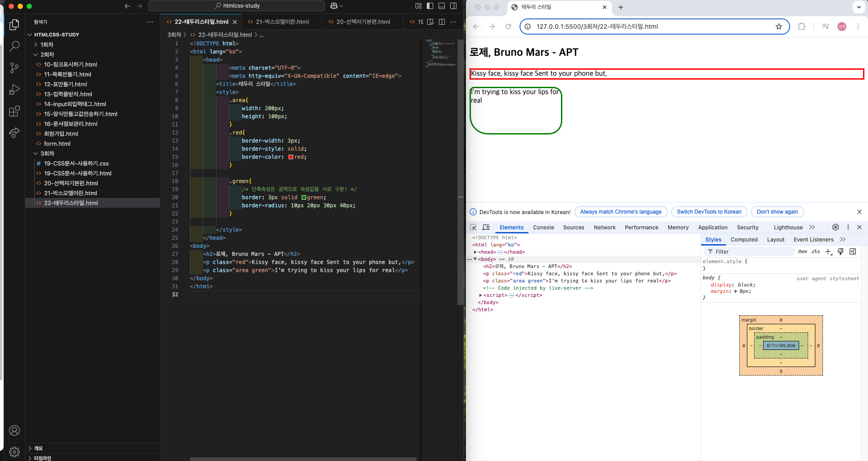Open Chrome extensions puzzle icon
868x461 pixels.
click(x=801, y=27)
